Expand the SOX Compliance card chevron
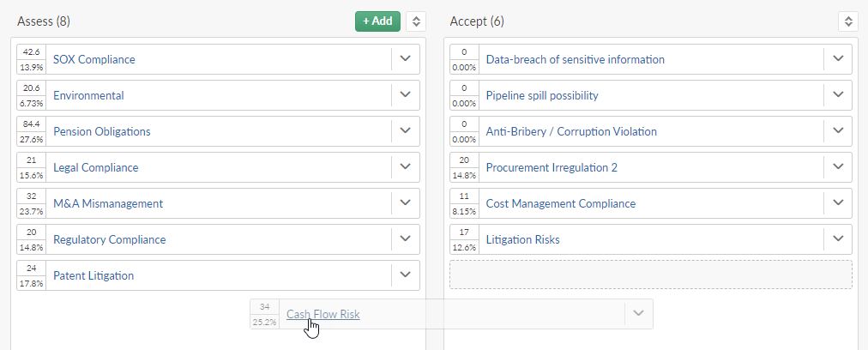This screenshot has height=350, width=868. click(x=405, y=58)
